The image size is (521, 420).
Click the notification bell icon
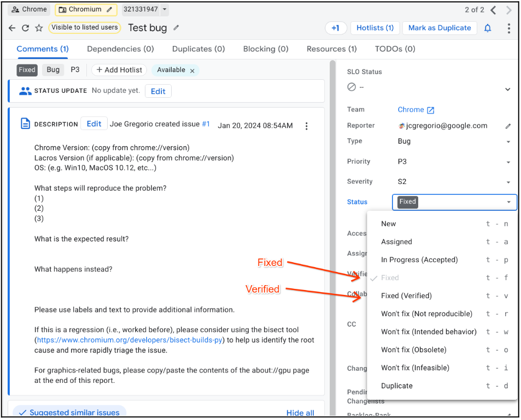[488, 28]
